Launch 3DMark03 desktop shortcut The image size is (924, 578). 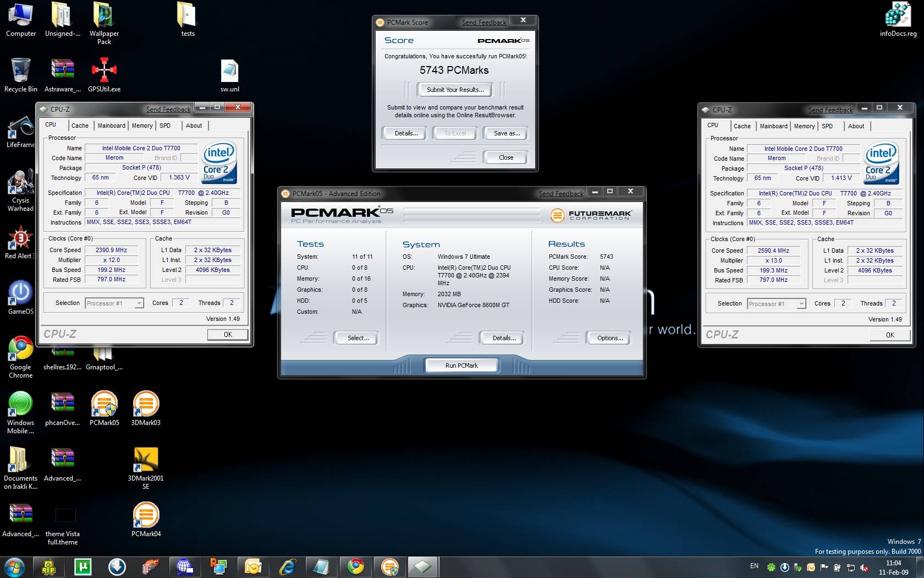[146, 408]
